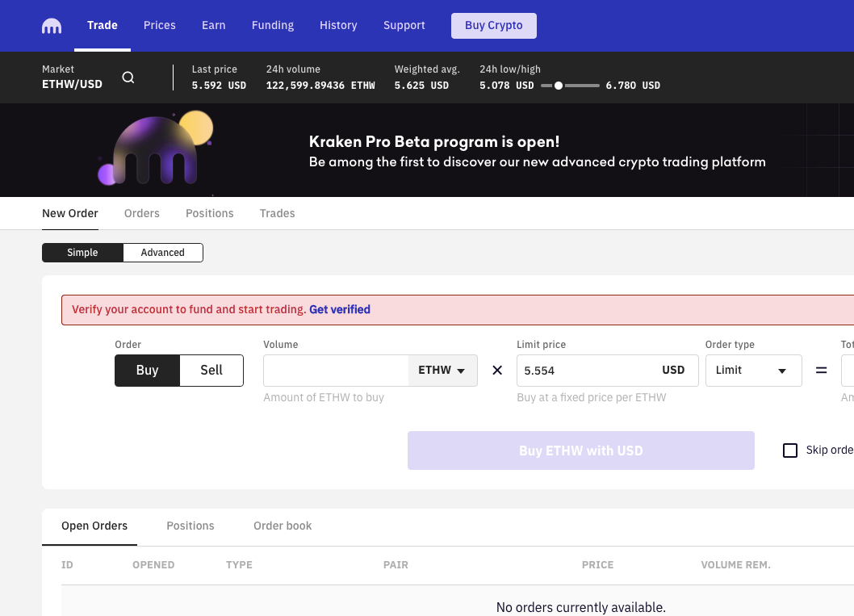Follow the Get verified link
This screenshot has height=616, width=854.
pyautogui.click(x=340, y=309)
